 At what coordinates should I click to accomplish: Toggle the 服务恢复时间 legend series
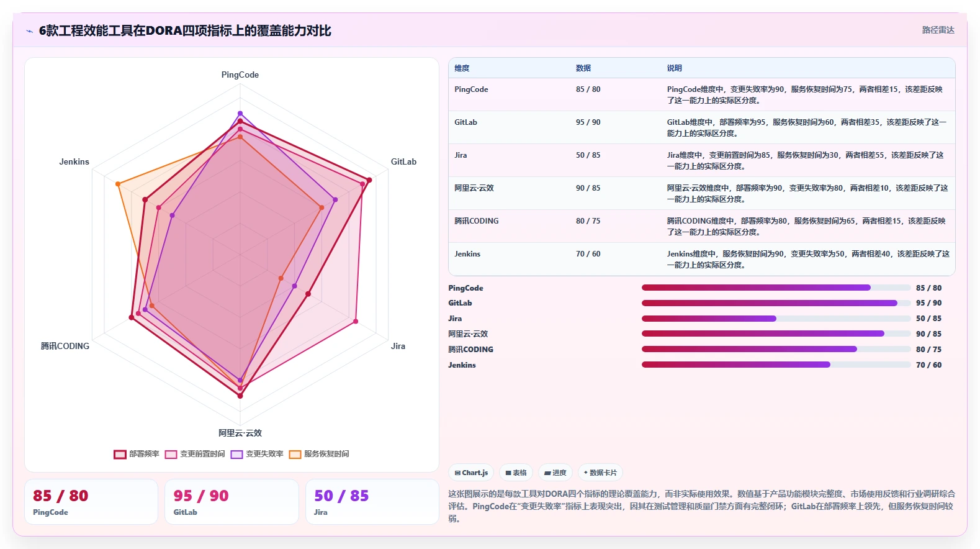319,454
